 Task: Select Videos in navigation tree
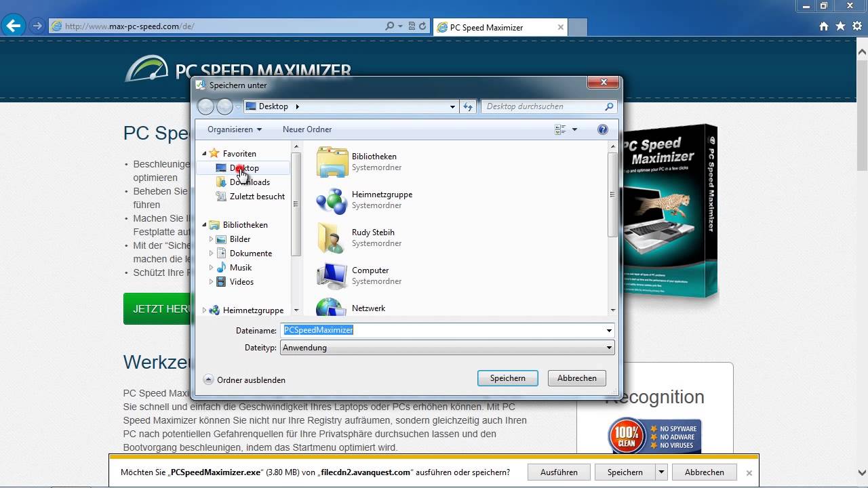(x=241, y=282)
